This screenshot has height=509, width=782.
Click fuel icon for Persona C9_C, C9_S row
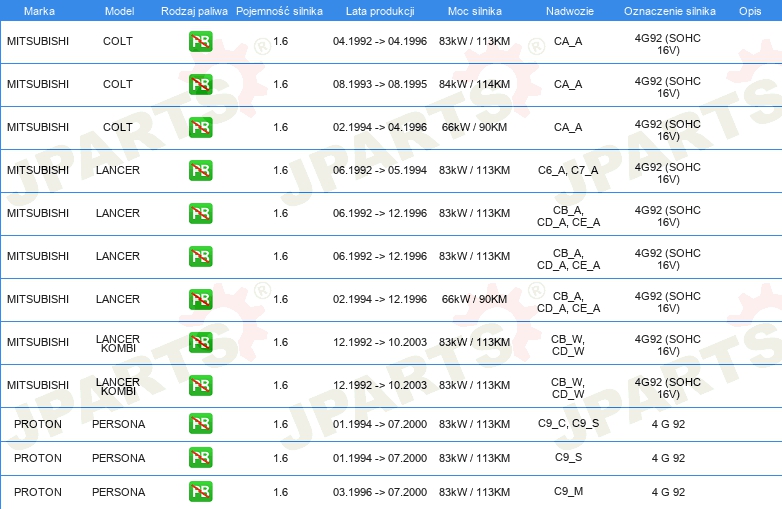(x=200, y=424)
